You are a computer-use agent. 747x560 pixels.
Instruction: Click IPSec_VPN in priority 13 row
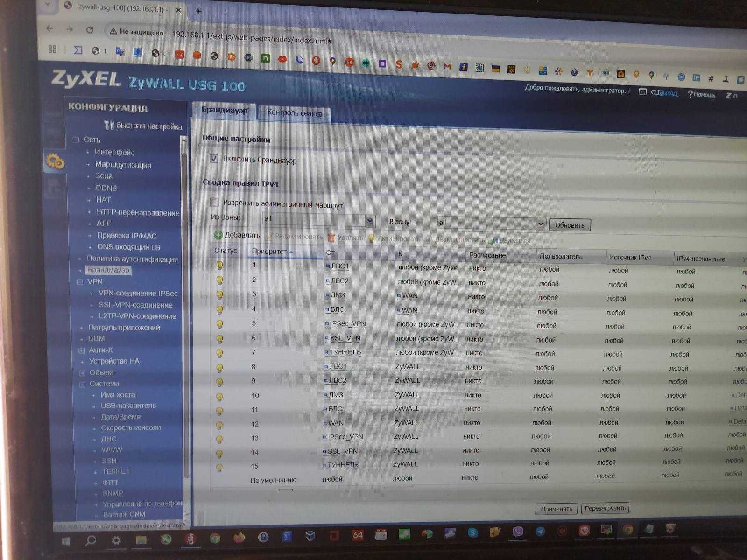tap(345, 437)
